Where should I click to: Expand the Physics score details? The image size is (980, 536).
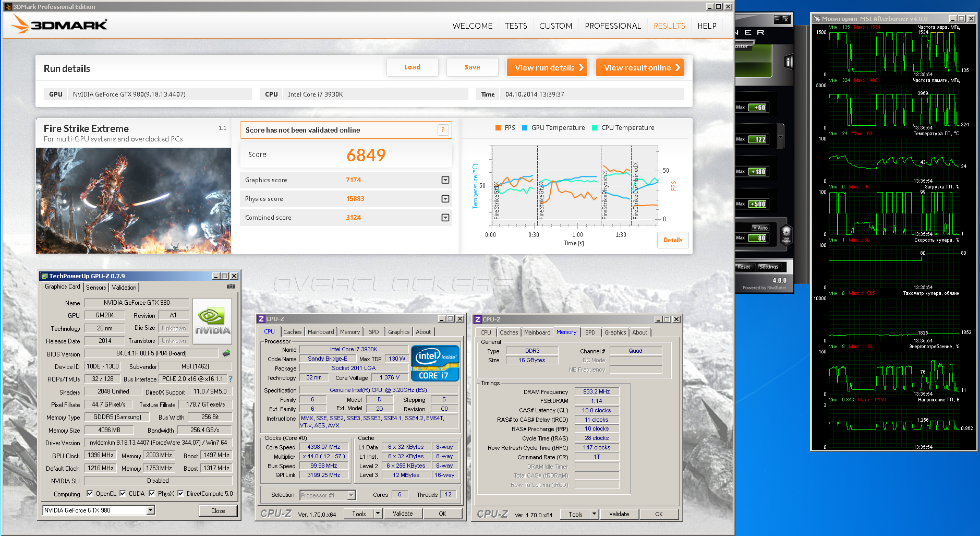(x=445, y=199)
